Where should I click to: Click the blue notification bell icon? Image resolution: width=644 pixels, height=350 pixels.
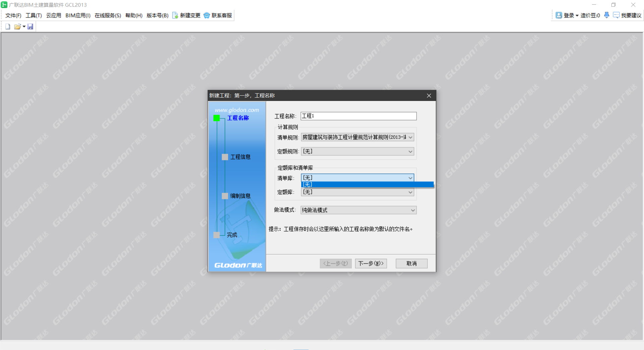pyautogui.click(x=606, y=15)
